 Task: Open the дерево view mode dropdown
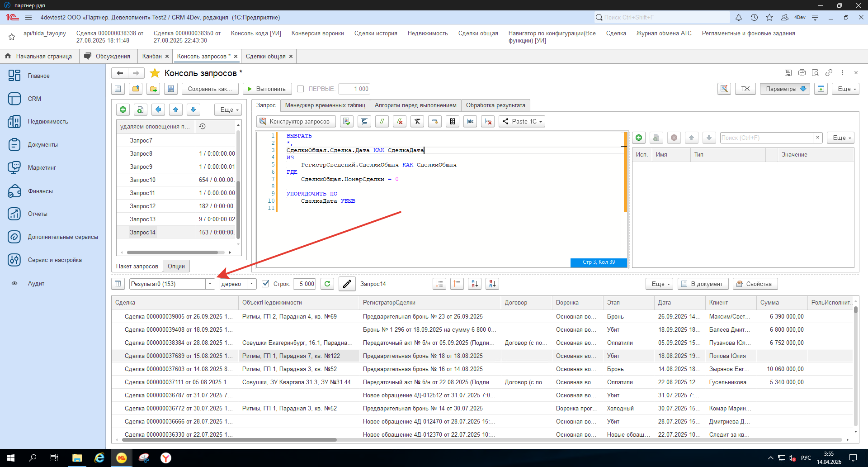click(252, 284)
